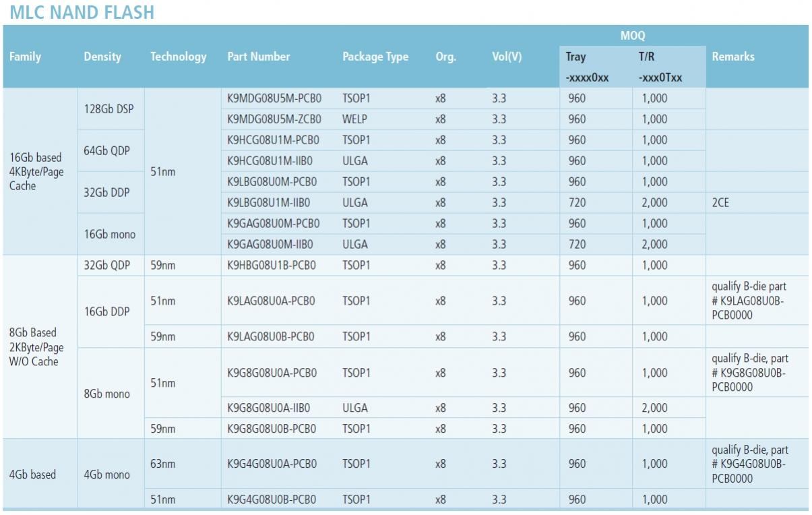This screenshot has height=515, width=812.
Task: Select part number K9HBG08U1B-PCB0
Action: [x=271, y=265]
